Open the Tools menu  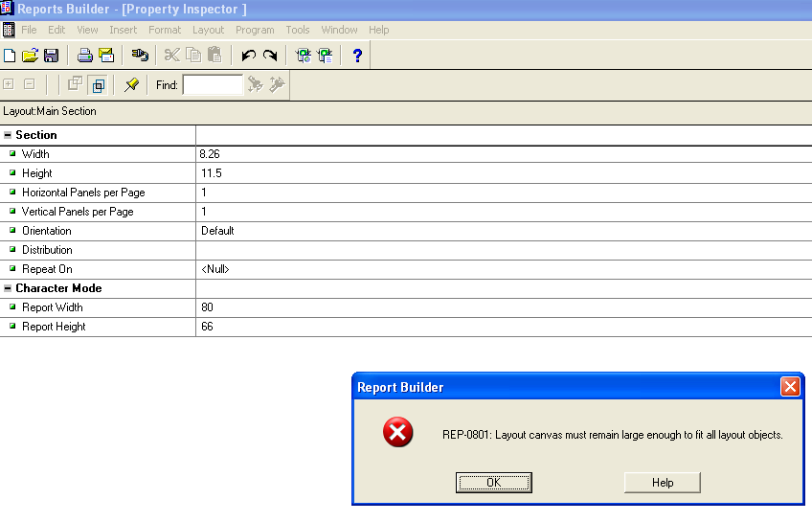pyautogui.click(x=298, y=30)
